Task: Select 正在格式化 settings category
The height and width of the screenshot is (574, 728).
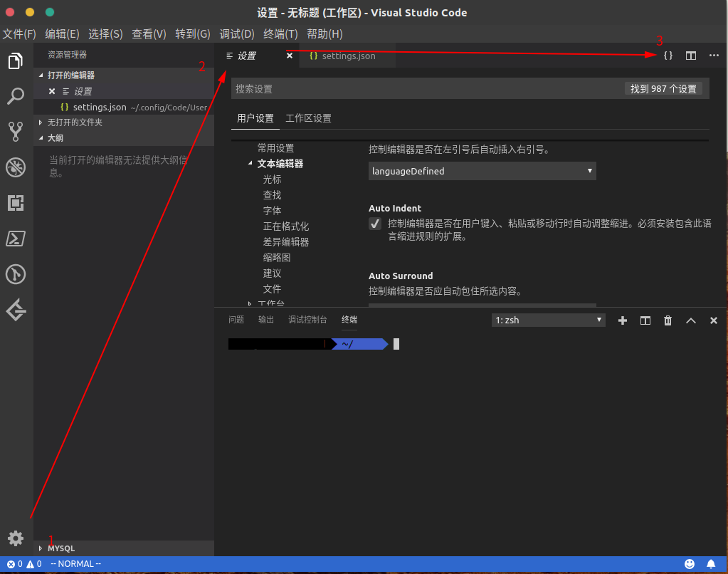Action: tap(286, 226)
